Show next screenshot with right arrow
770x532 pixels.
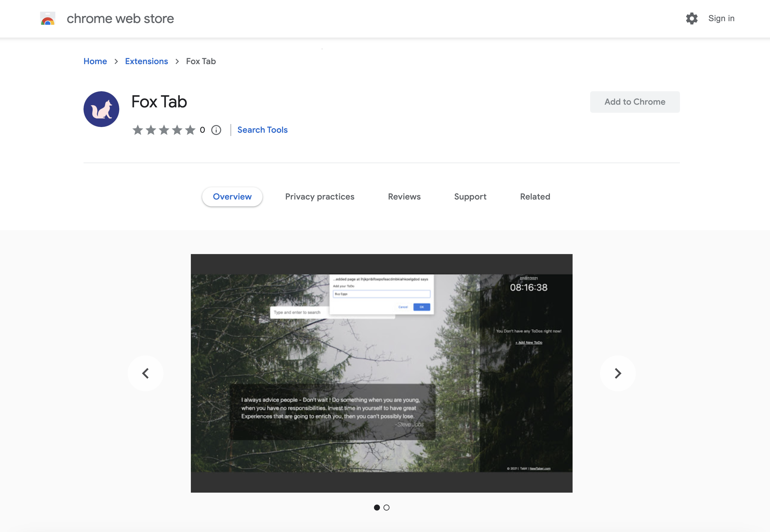pyautogui.click(x=618, y=373)
